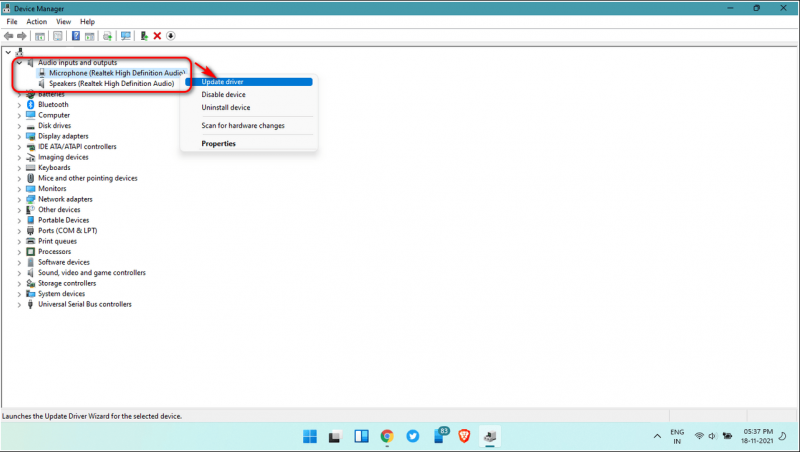Click the red X uninstall device icon
800x452 pixels.
(x=157, y=36)
